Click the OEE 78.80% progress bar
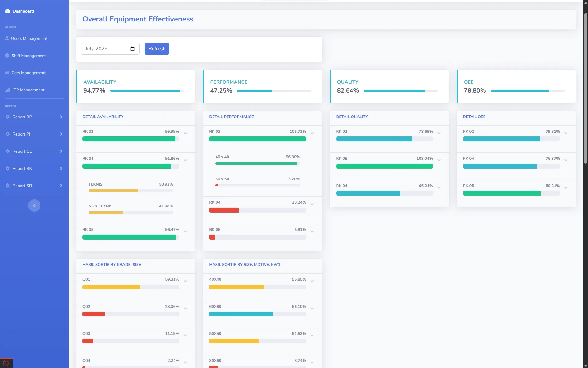Screen dimensions: 588x368 [x=528, y=91]
